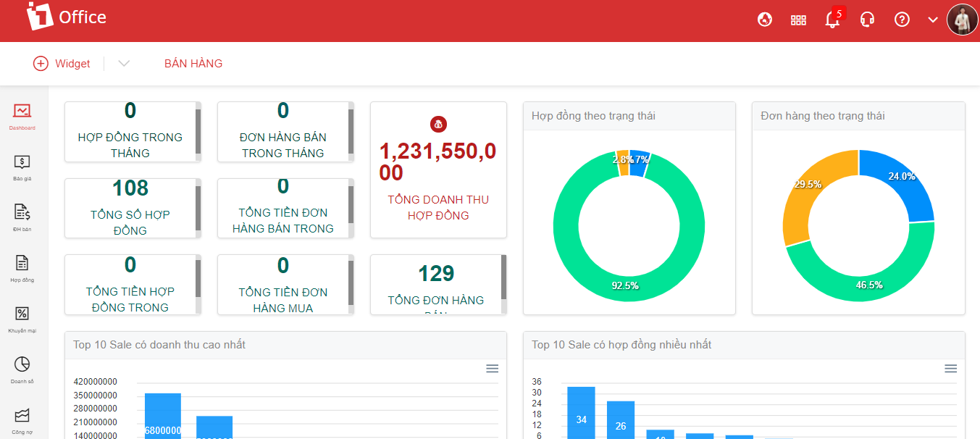Select the BÁN HÀNG tab
980x439 pixels.
[x=193, y=64]
